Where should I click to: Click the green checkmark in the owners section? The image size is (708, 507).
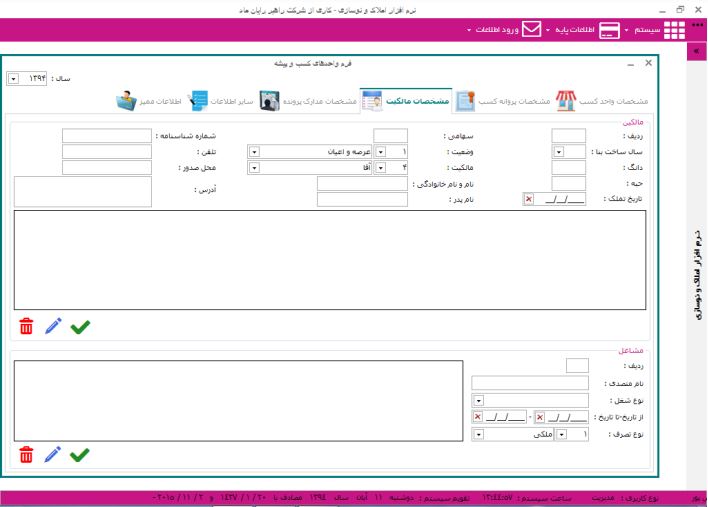coord(80,326)
